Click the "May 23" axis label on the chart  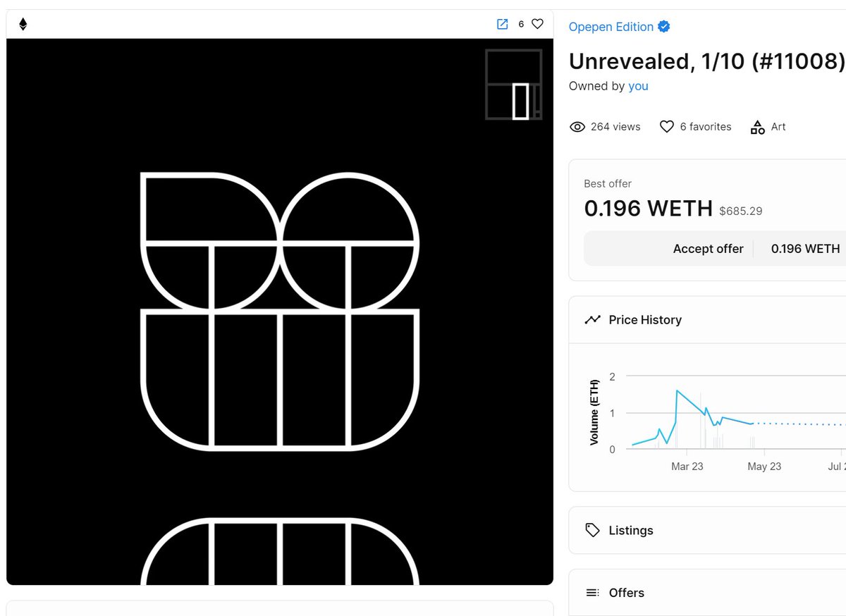coord(764,467)
